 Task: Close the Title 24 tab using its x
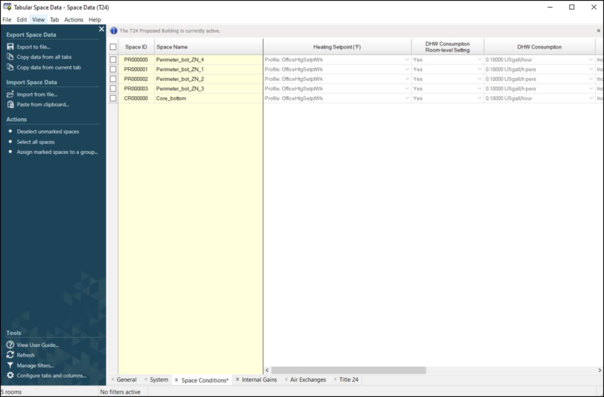click(335, 380)
